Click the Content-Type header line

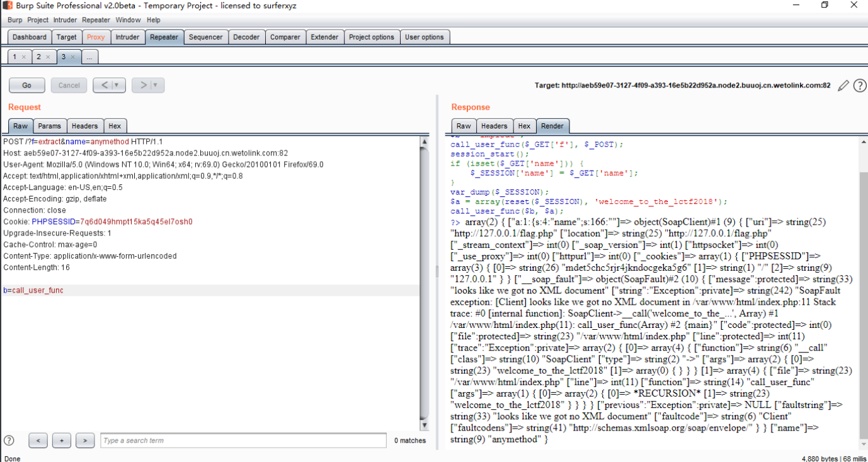(x=90, y=256)
